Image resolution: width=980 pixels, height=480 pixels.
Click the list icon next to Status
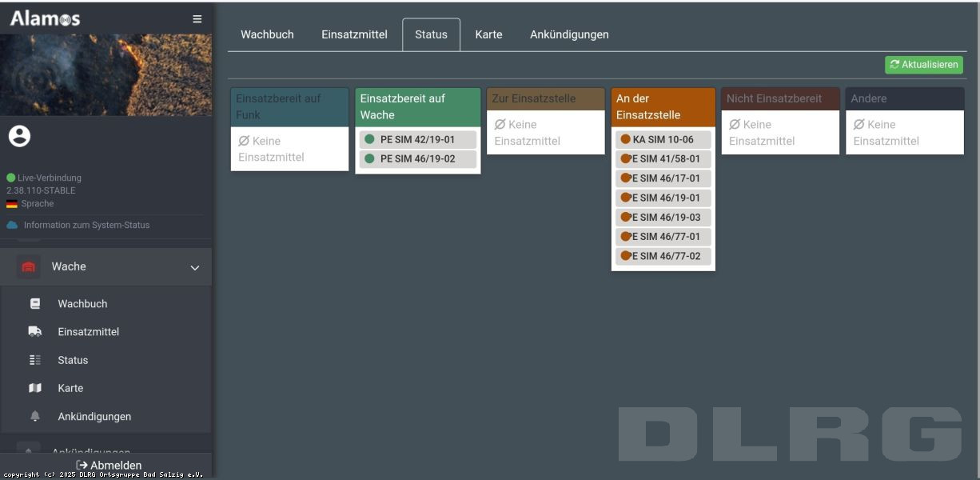coord(35,360)
